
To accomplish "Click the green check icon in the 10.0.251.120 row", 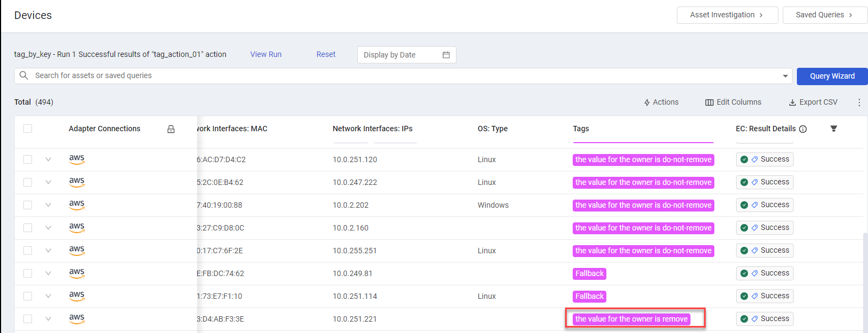I will 744,159.
